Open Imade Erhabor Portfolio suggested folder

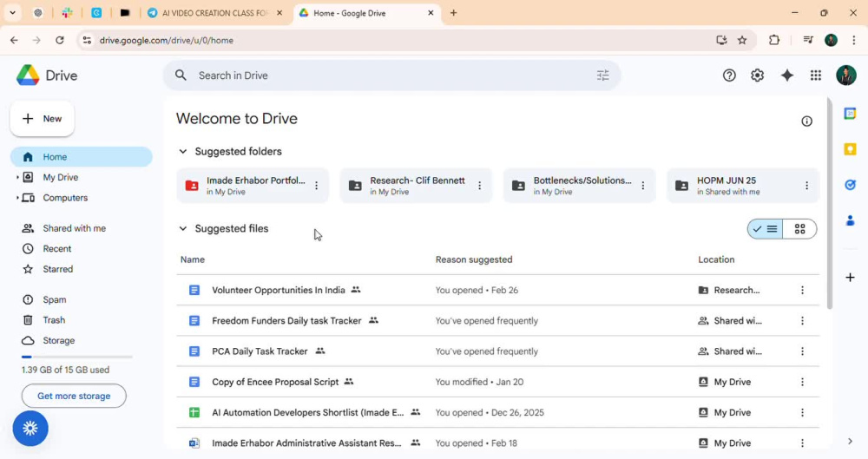[252, 186]
